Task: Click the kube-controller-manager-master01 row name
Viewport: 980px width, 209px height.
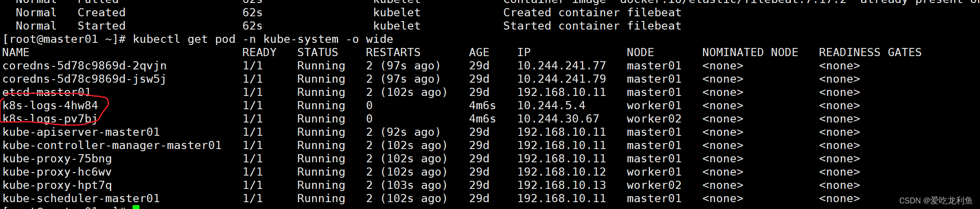Action: coord(112,145)
